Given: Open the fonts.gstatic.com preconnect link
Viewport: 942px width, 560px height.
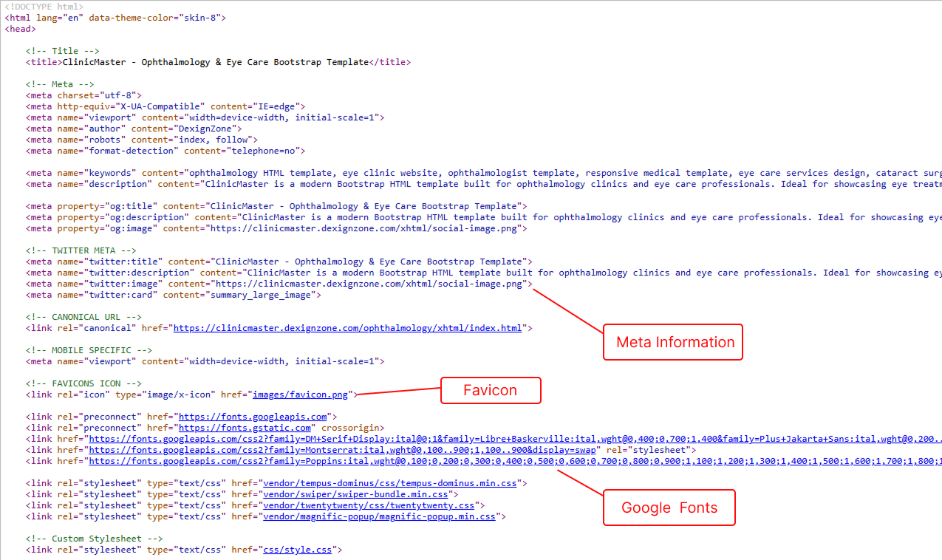Looking at the screenshot, I should click(245, 428).
